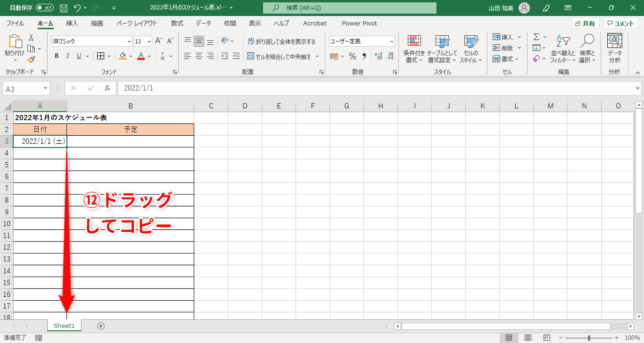Apply percent style
Viewport: 644px width, 343px height.
coord(352,56)
